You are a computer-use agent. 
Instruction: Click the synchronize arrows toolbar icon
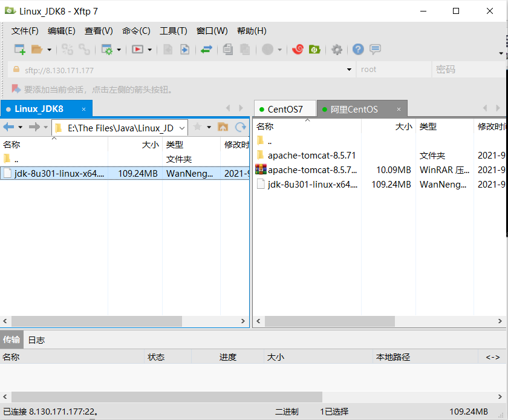206,50
